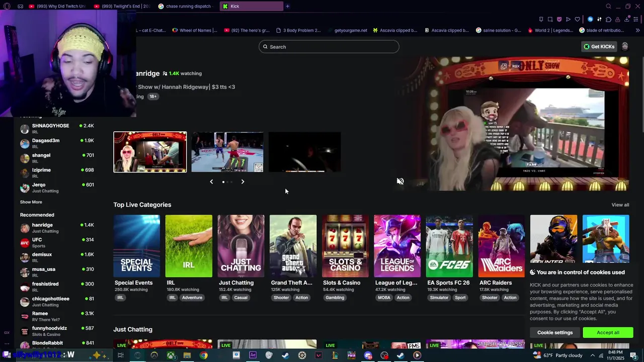Select the first featured stream thumbnail

pos(150,152)
